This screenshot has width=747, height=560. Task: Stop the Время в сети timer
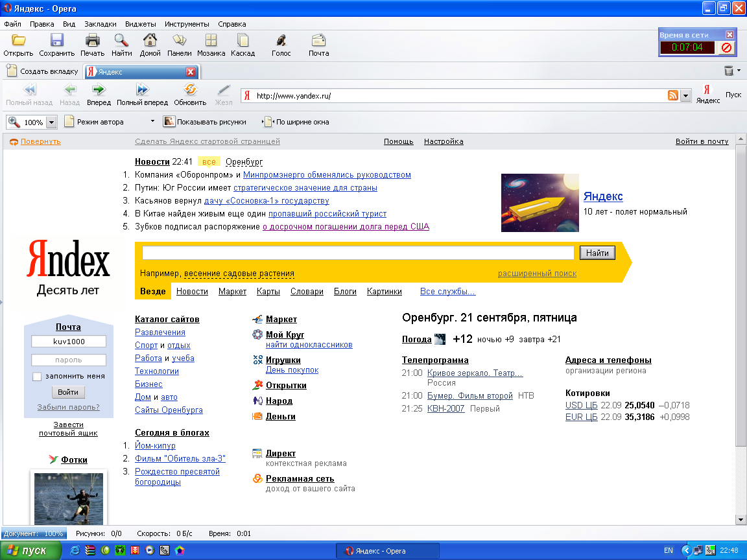coord(726,47)
